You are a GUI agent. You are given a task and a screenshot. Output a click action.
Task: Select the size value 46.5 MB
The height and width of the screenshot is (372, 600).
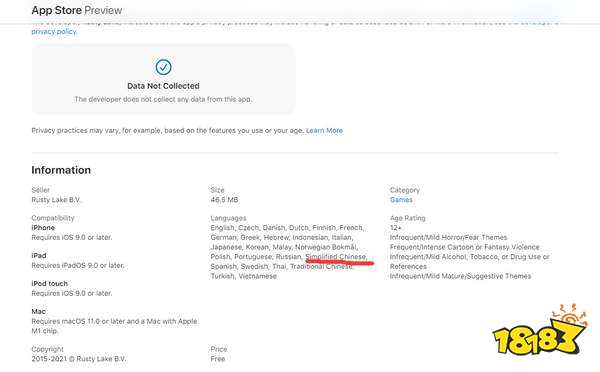tap(224, 200)
